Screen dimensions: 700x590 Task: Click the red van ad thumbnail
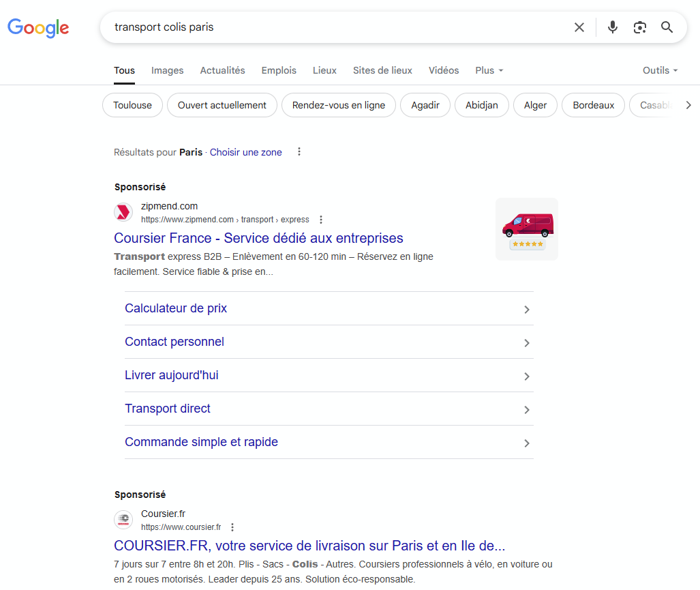point(527,229)
